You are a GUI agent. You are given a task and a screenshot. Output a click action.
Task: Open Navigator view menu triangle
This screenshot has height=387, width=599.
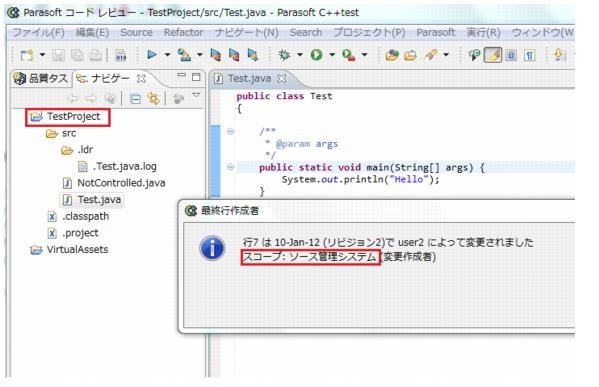[x=196, y=95]
